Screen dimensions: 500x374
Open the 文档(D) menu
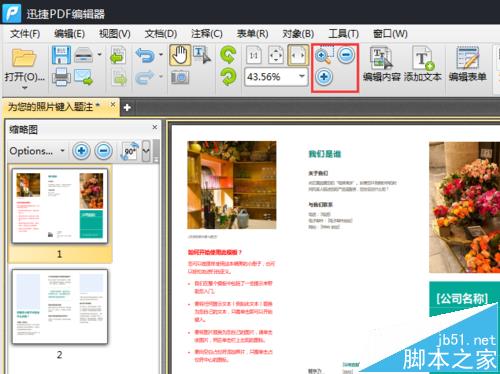(161, 34)
